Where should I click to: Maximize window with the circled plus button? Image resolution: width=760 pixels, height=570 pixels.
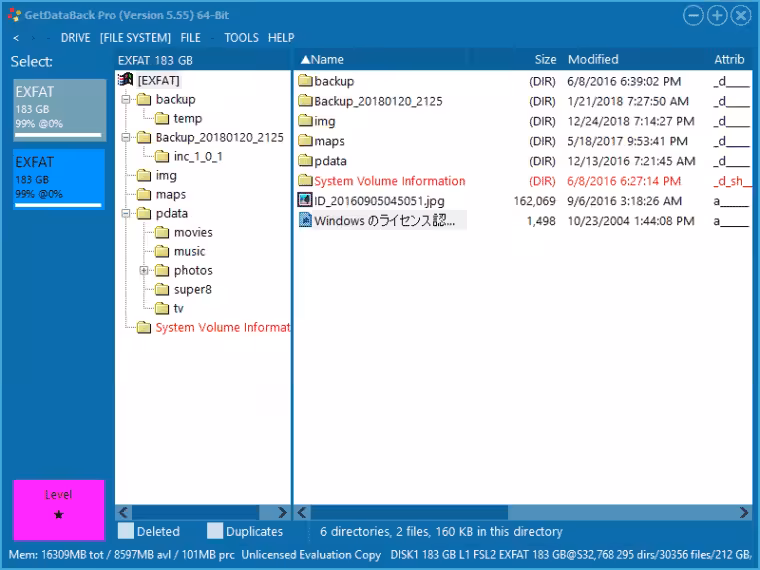coord(717,16)
